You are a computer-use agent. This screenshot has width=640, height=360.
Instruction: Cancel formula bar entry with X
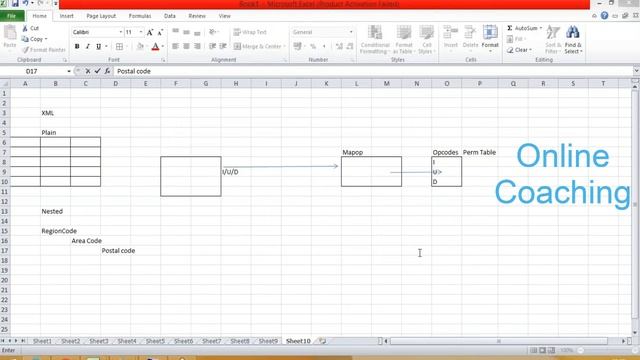(88, 71)
